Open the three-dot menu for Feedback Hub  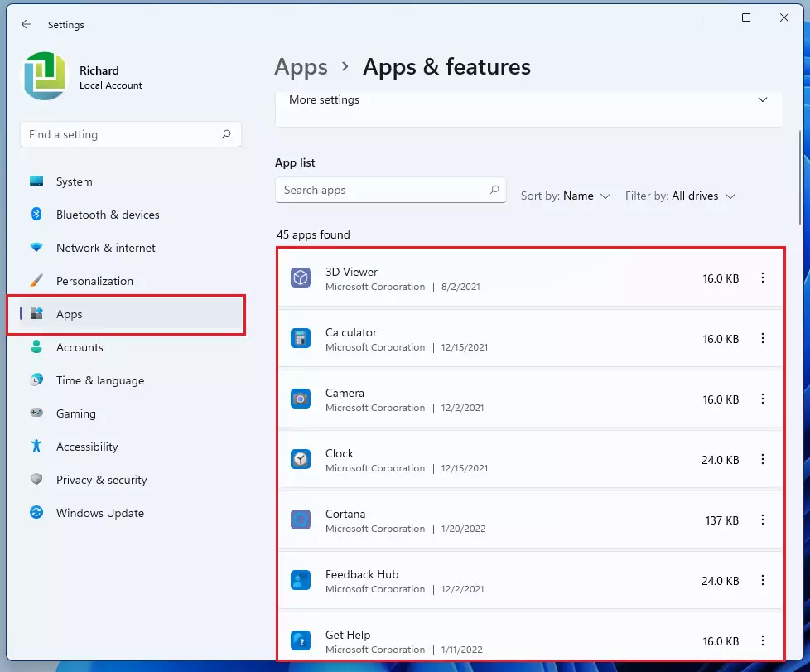(763, 581)
